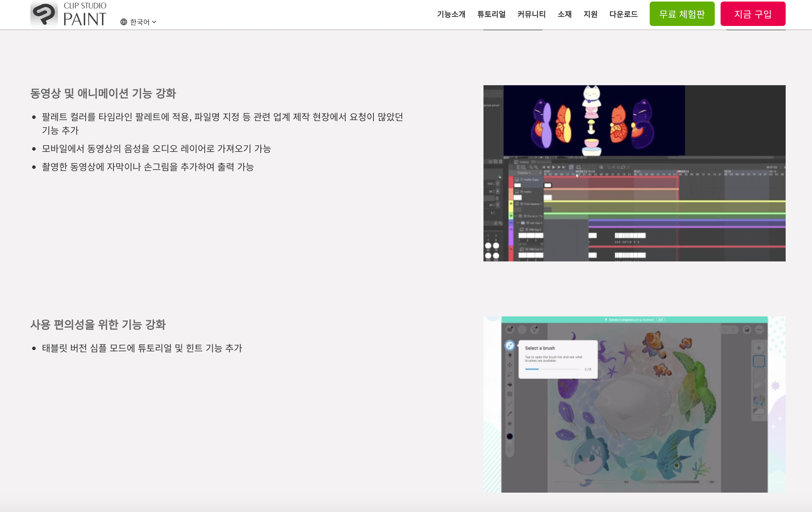
Task: Select the highlighted brush tool in tablet preview
Action: [510, 345]
